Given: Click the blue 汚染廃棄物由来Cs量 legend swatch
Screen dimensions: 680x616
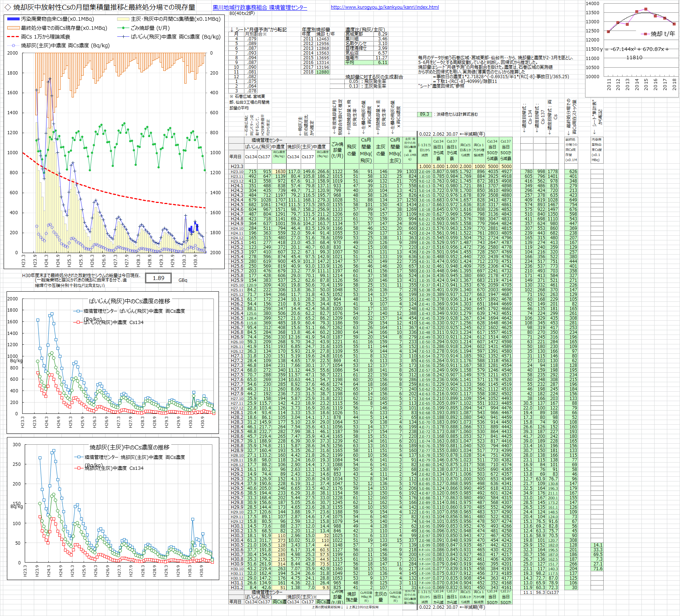Looking at the screenshot, I should [13, 19].
